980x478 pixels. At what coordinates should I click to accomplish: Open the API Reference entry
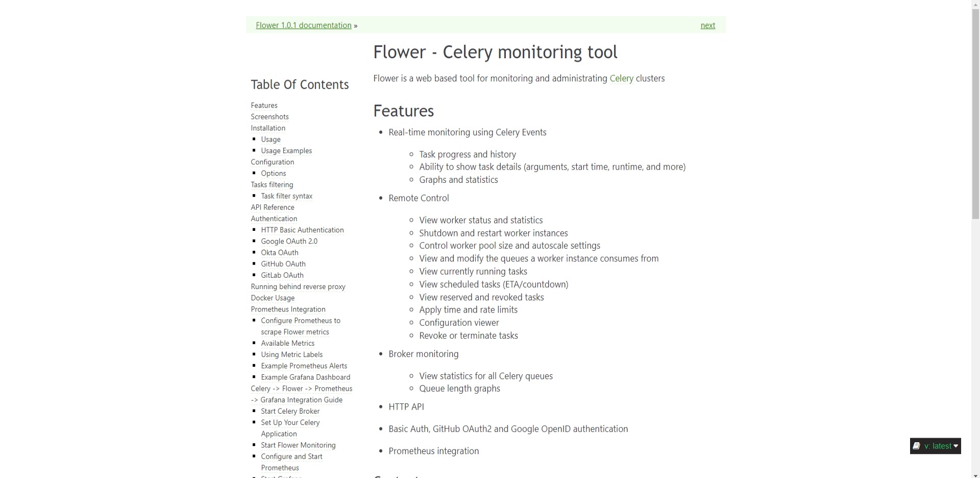coord(273,207)
